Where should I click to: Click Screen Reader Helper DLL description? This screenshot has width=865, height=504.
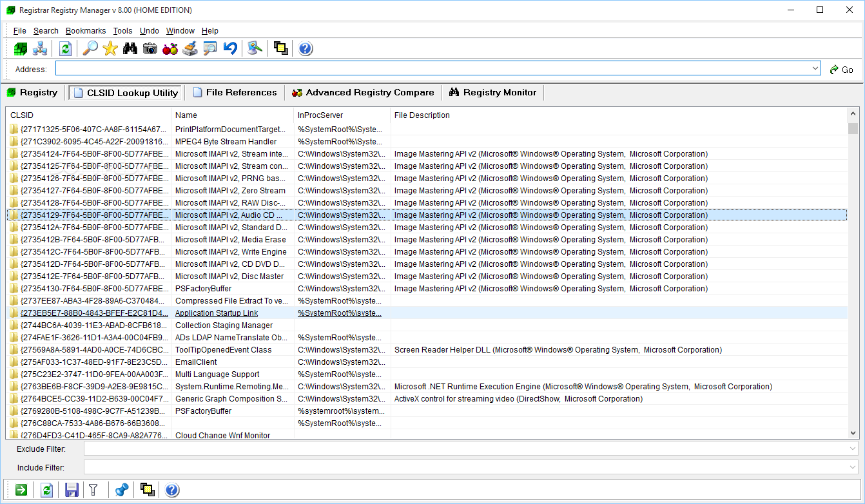(x=558, y=350)
